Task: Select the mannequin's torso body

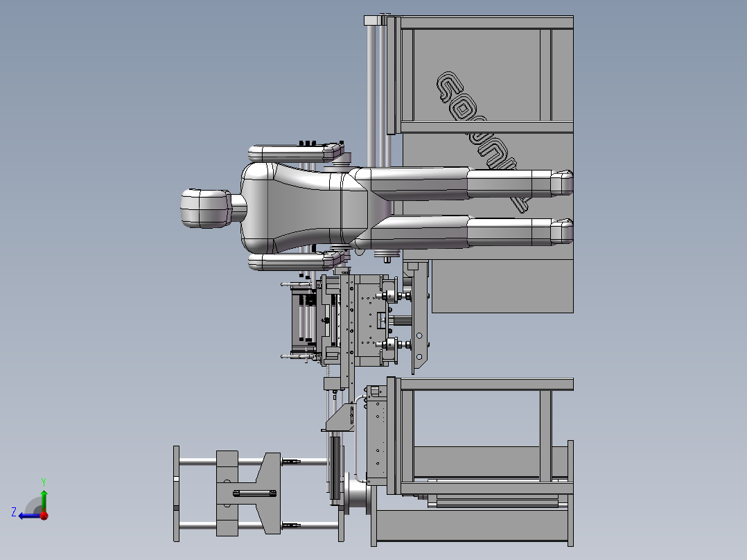Action: [305, 208]
